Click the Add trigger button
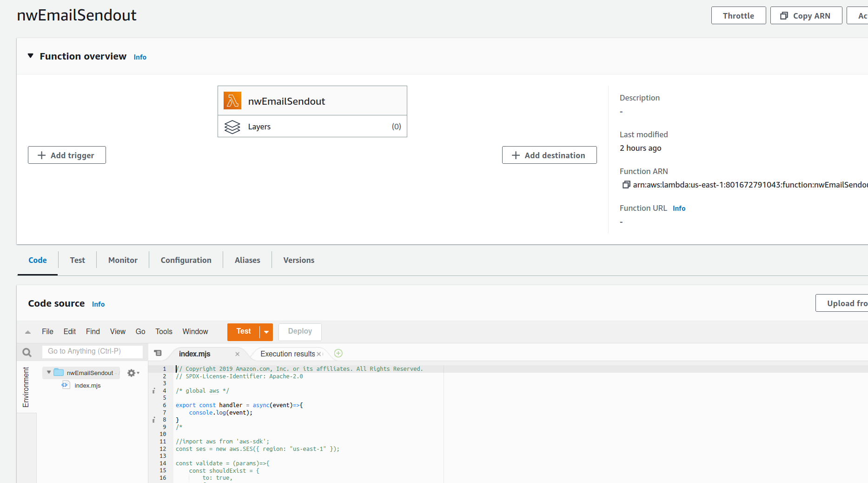The image size is (868, 483). coord(67,155)
